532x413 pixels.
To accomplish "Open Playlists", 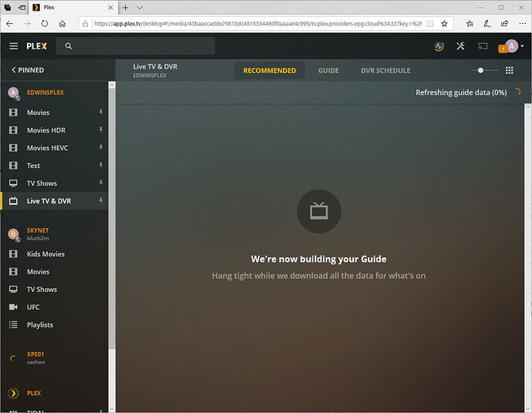I will pyautogui.click(x=40, y=324).
